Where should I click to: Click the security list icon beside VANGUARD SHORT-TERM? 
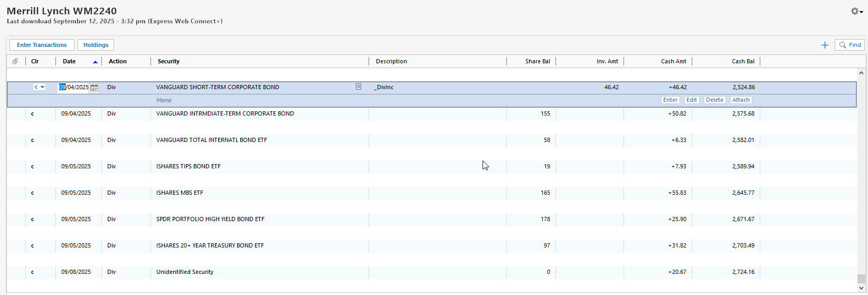[x=358, y=87]
